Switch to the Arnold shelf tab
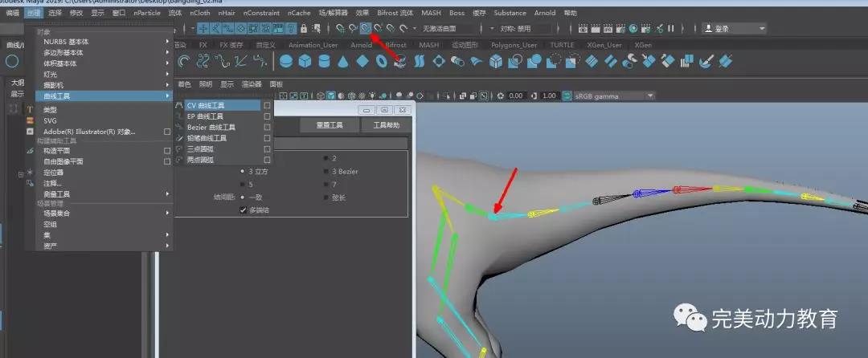868x358 pixels. tap(361, 45)
